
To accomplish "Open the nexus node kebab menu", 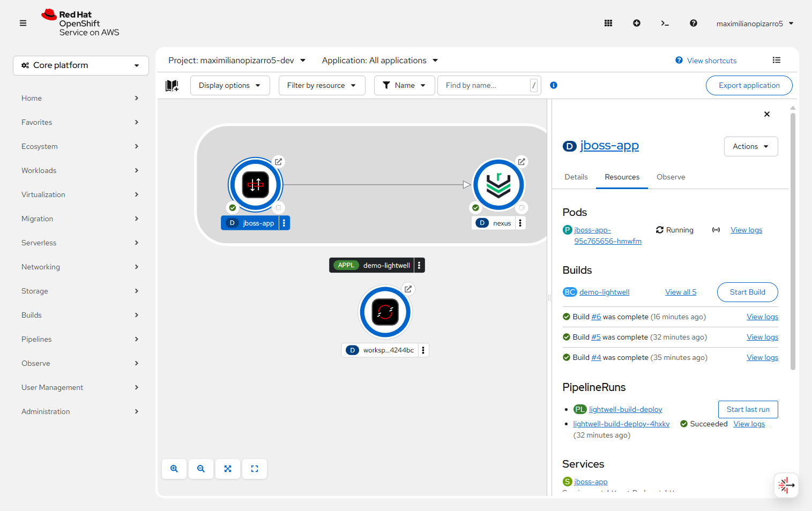I will 520,223.
